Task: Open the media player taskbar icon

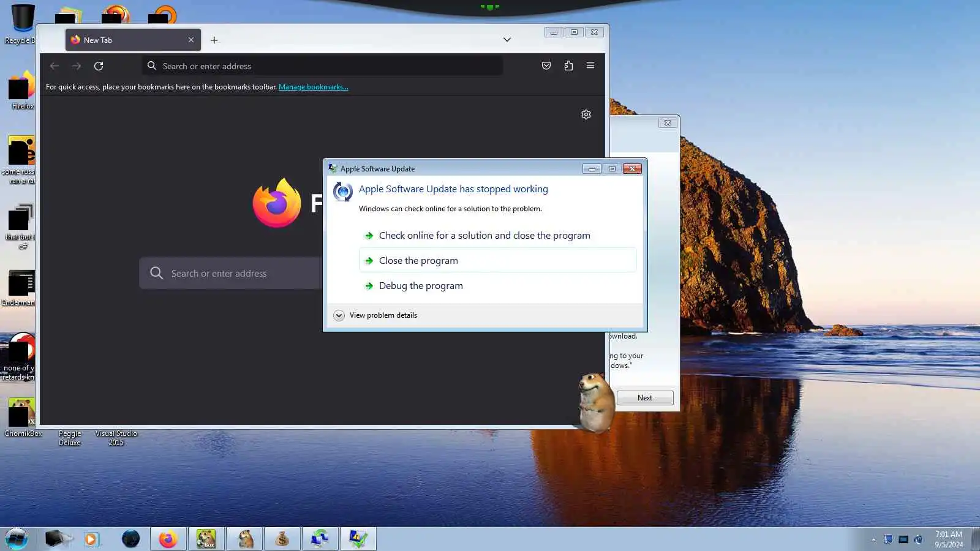Action: 91,539
